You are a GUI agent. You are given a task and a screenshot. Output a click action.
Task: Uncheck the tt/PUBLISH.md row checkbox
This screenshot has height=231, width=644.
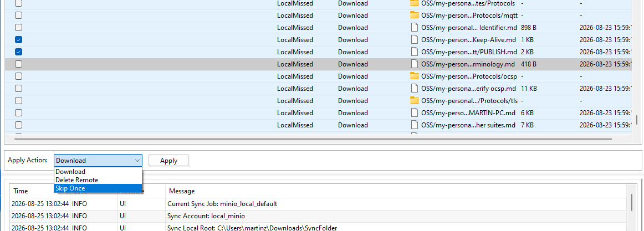click(18, 52)
